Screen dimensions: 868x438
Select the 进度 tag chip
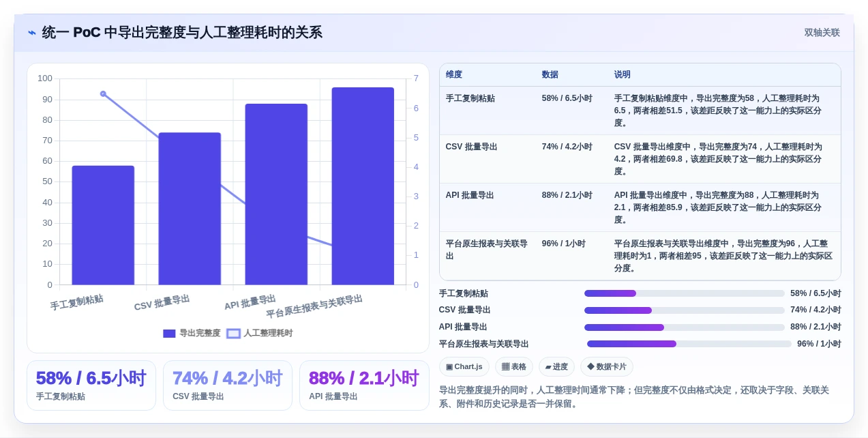(556, 366)
